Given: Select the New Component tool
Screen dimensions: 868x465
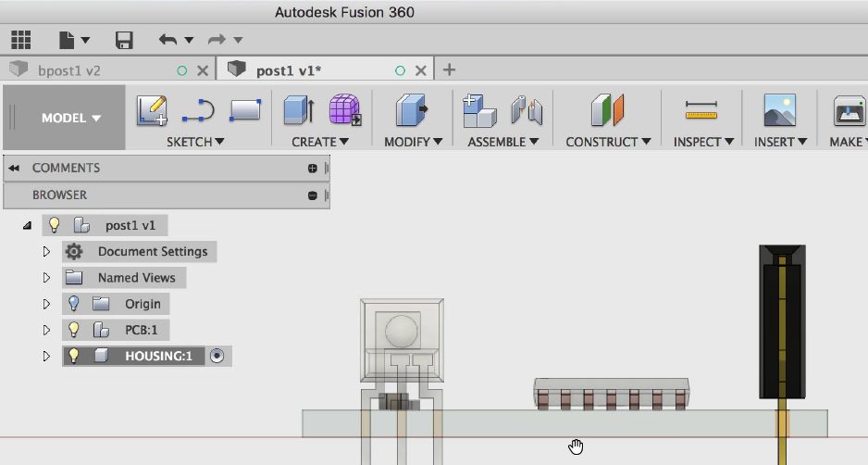Looking at the screenshot, I should [x=478, y=110].
